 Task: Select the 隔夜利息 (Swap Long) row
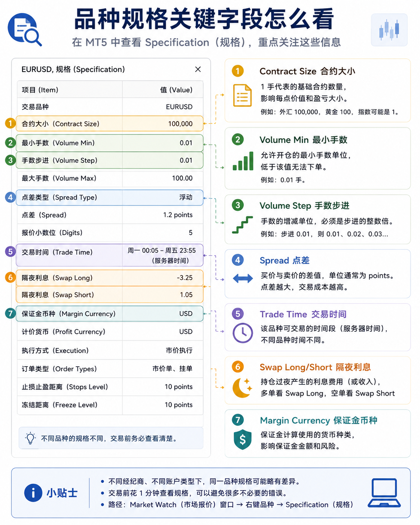point(110,278)
